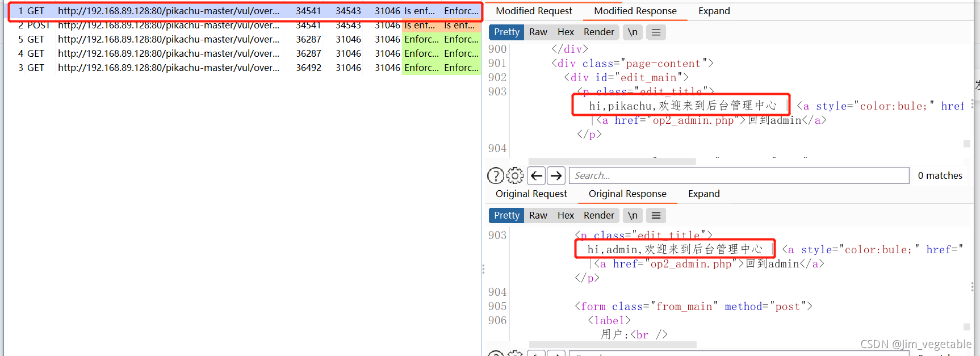Focus the Search field in Modified Response
The height and width of the screenshot is (356, 980).
739,176
